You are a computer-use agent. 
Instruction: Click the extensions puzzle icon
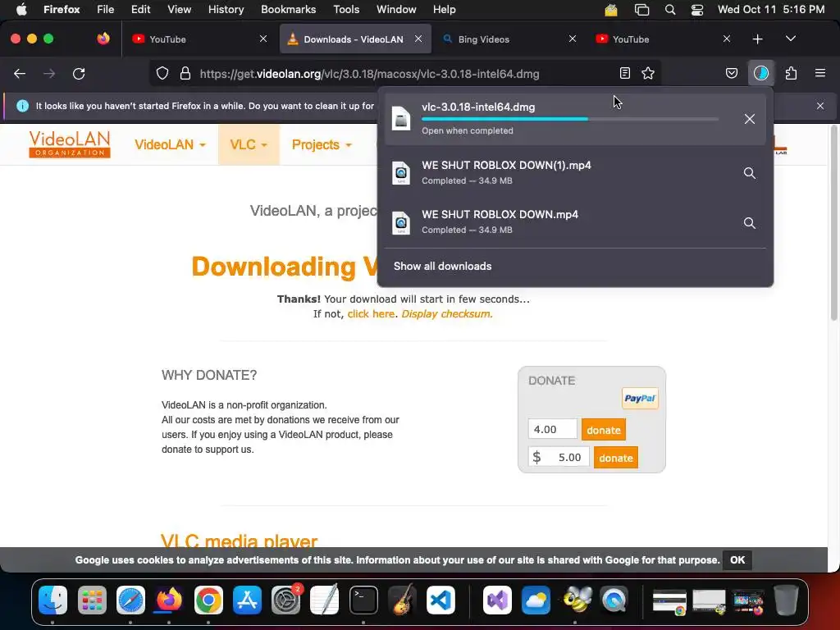click(x=791, y=73)
